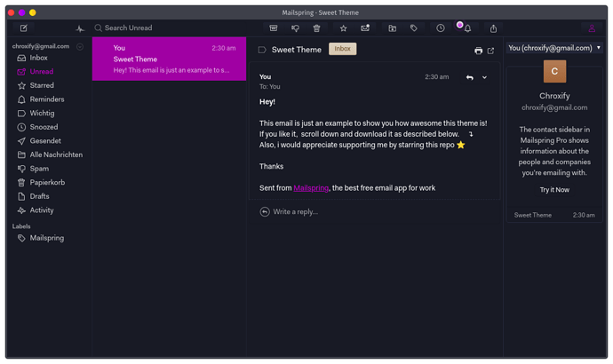This screenshot has width=613, height=364.
Task: Toggle the contact sidebar with the person icon
Action: 592,28
